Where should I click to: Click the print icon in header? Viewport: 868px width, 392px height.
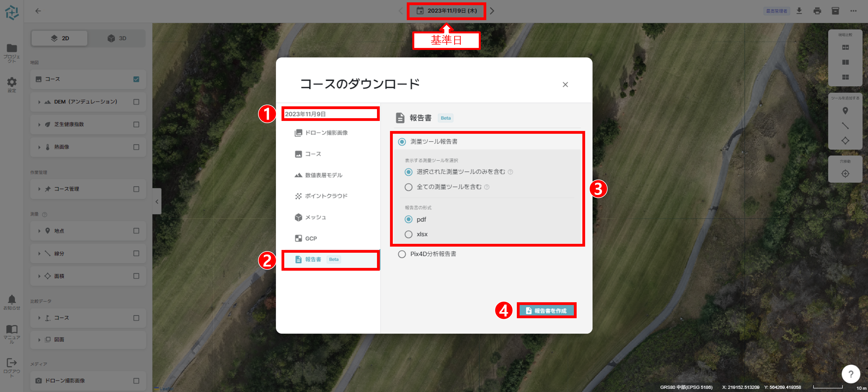coord(817,11)
